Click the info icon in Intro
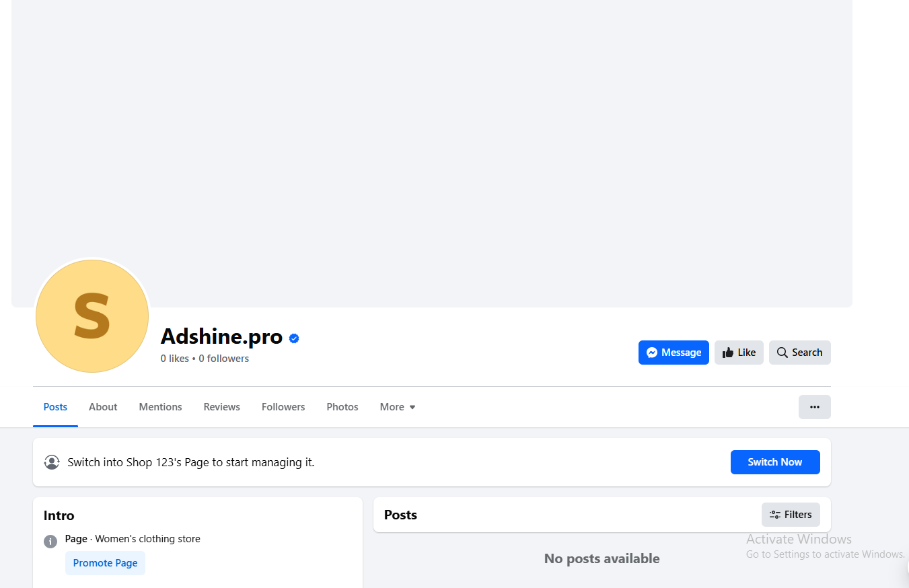The height and width of the screenshot is (588, 909). (50, 541)
